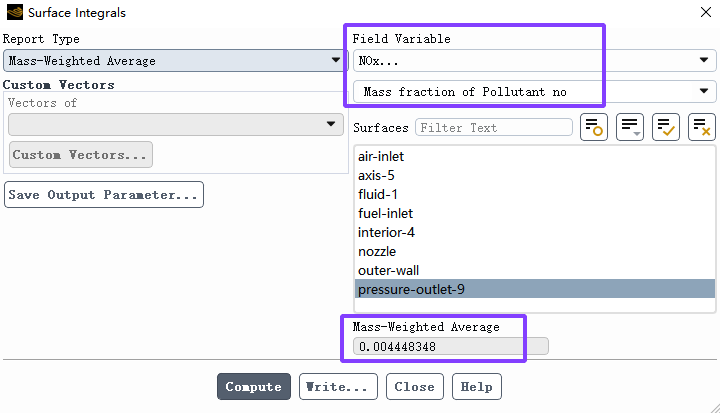Select pressure-outlet-9 surface entry
720x413 pixels.
coord(534,289)
